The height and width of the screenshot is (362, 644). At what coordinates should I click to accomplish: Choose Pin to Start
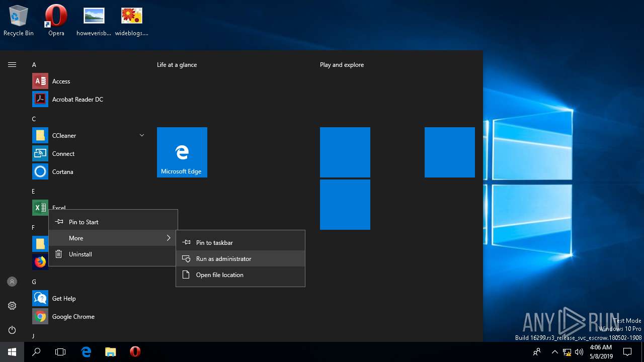click(x=113, y=222)
